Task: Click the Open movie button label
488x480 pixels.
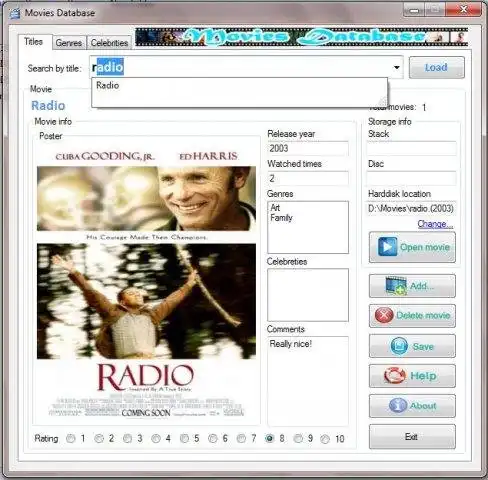Action: tap(425, 247)
